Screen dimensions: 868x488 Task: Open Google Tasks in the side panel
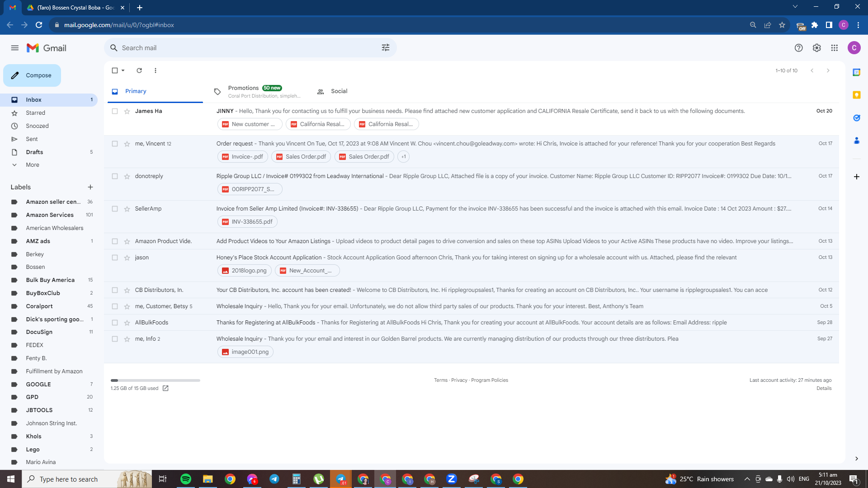click(x=856, y=118)
